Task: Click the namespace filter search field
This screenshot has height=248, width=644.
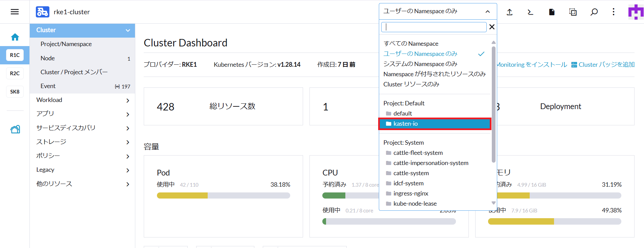Action: coord(434,27)
